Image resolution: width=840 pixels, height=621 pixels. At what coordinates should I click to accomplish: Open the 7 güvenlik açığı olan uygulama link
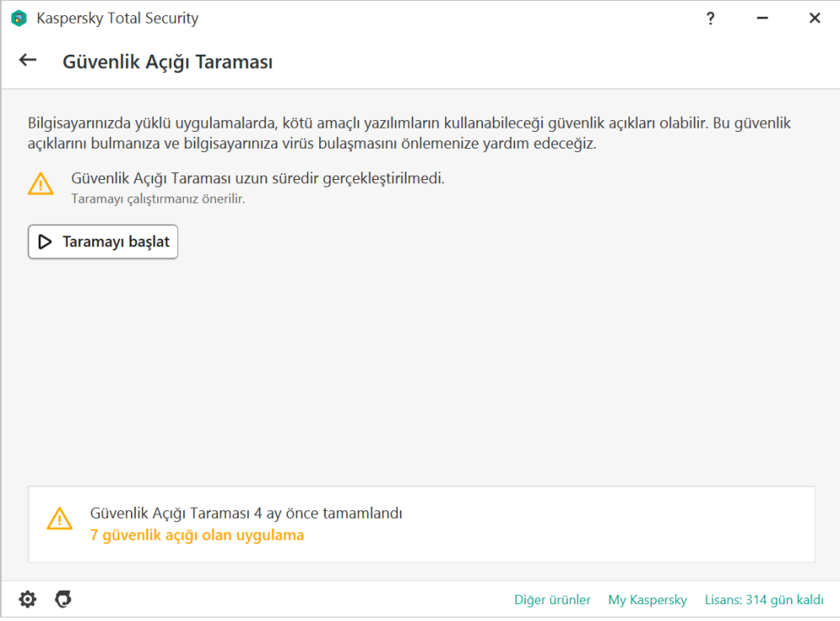(197, 534)
